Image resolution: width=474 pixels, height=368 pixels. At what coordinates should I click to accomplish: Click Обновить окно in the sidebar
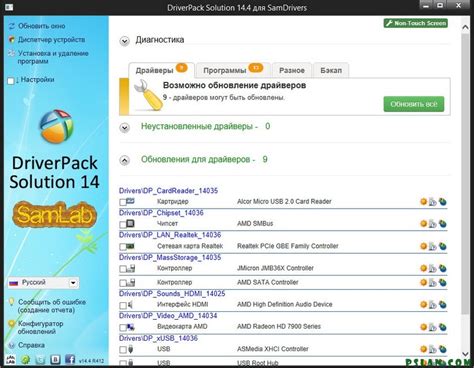point(42,26)
